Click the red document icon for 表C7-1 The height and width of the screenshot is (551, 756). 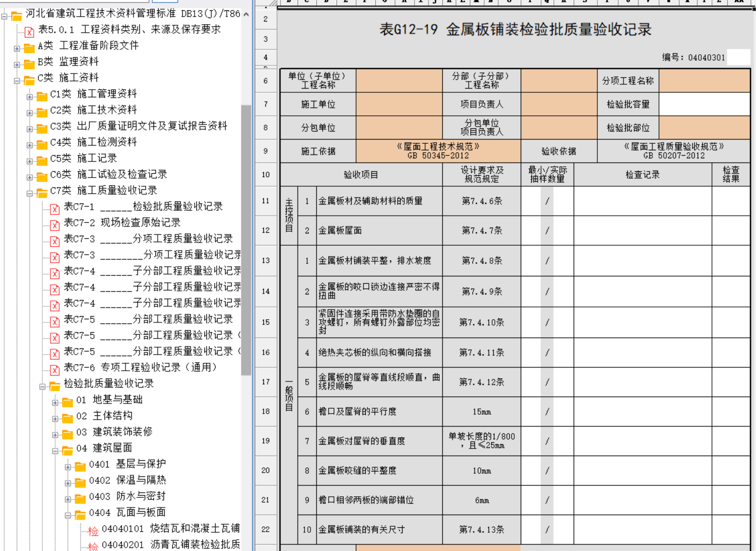click(x=55, y=208)
